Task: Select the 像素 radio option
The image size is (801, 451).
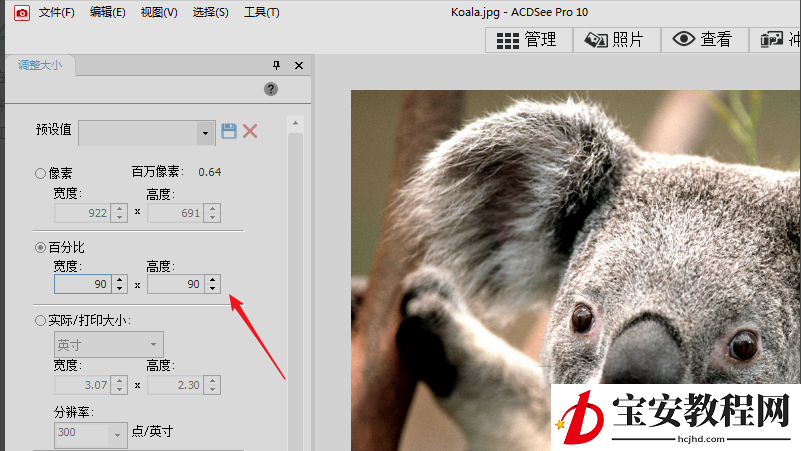Action: click(x=40, y=174)
